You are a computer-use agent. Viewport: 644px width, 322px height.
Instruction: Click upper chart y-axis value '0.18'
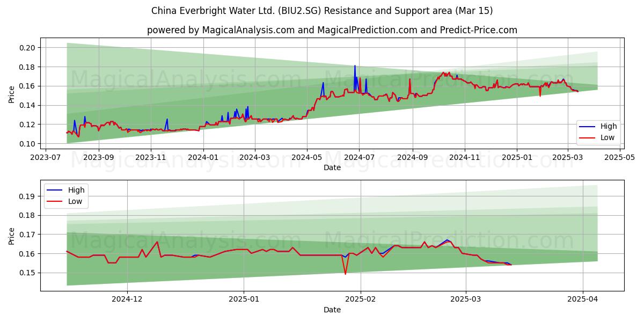coord(28,67)
